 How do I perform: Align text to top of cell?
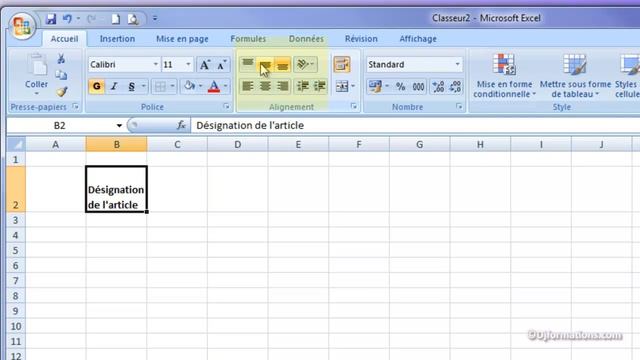coord(247,64)
